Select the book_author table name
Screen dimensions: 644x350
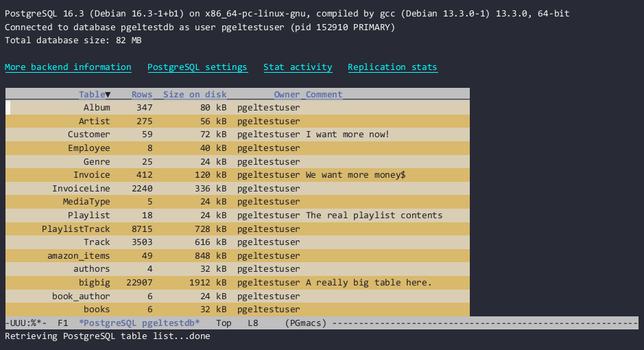pos(81,296)
